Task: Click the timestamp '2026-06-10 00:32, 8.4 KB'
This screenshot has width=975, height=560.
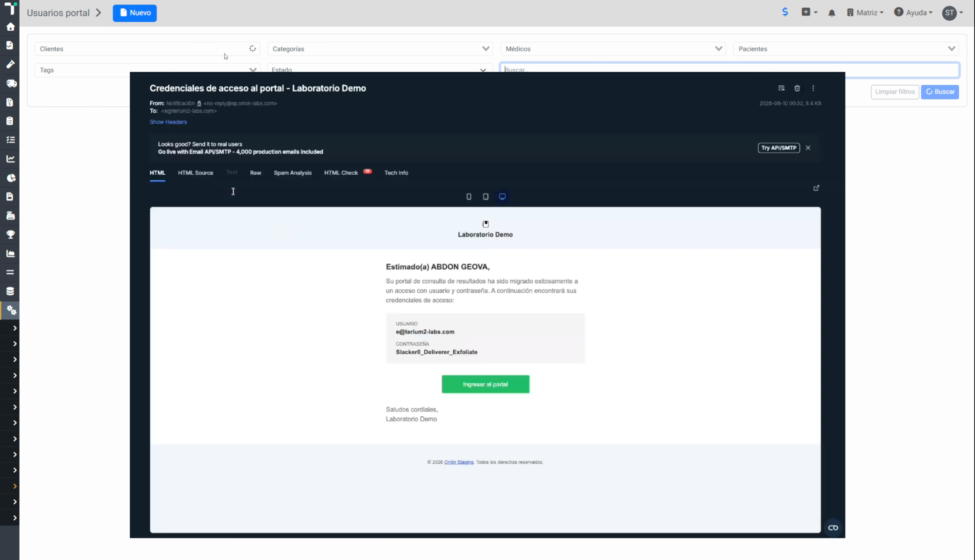Action: click(x=790, y=103)
